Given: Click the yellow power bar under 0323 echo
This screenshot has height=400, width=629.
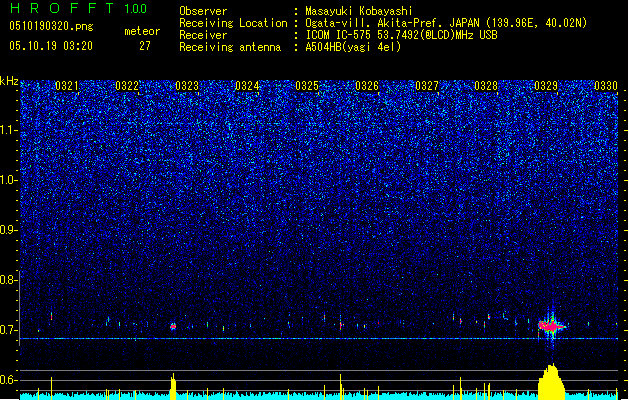Looking at the screenshot, I should pos(173,386).
